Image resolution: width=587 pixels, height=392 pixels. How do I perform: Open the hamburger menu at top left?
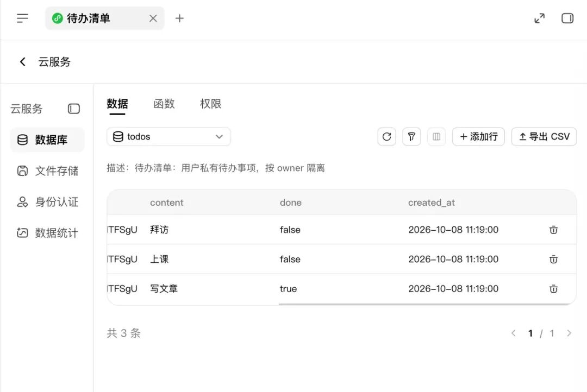pyautogui.click(x=22, y=18)
